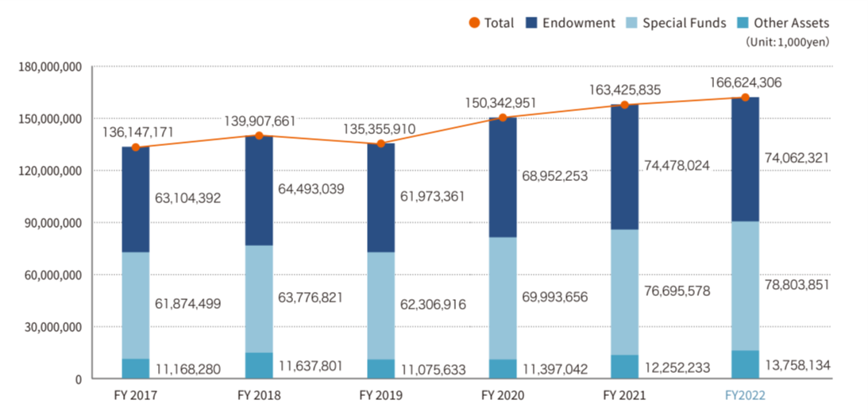Click the FY 2021 axis label

[x=624, y=396]
